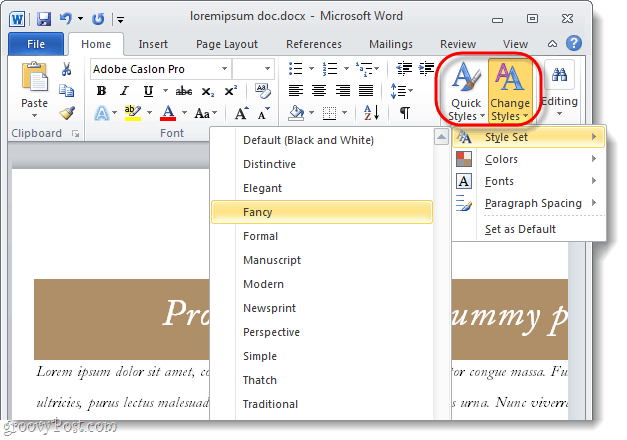Expand the Underline style dropdown arrow
The width and height of the screenshot is (627, 440).
165,91
